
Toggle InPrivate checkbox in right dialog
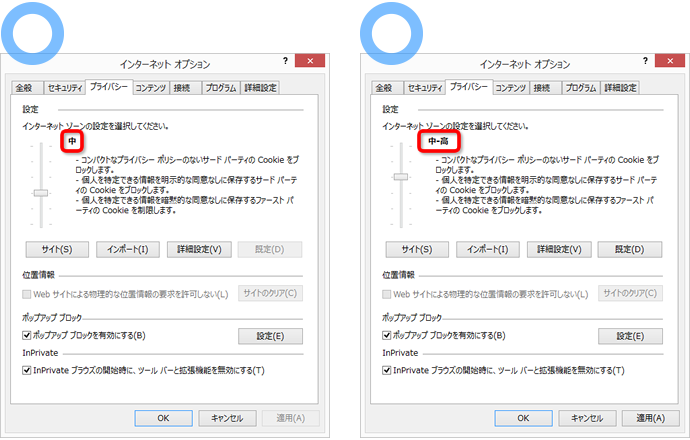point(387,371)
